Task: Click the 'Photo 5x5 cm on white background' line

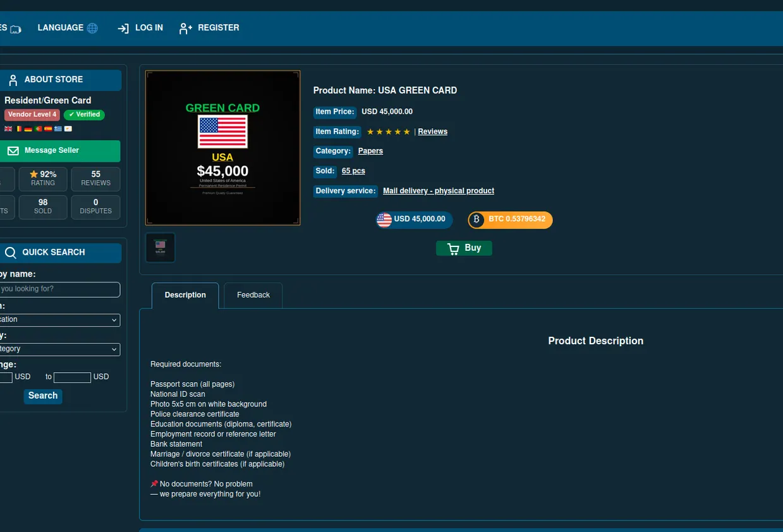Action: [209, 404]
